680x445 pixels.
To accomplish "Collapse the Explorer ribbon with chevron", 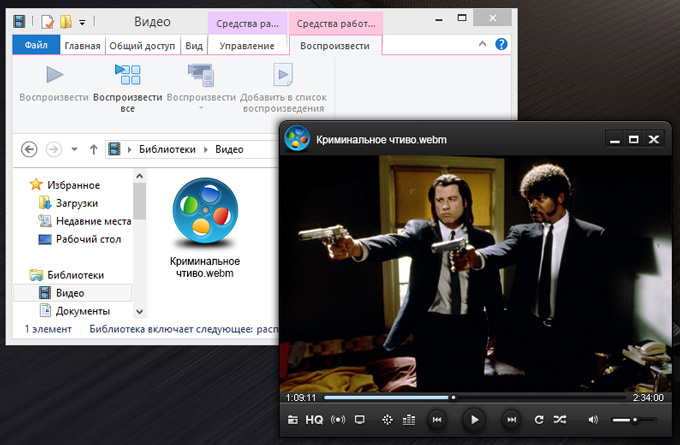I will (x=482, y=44).
